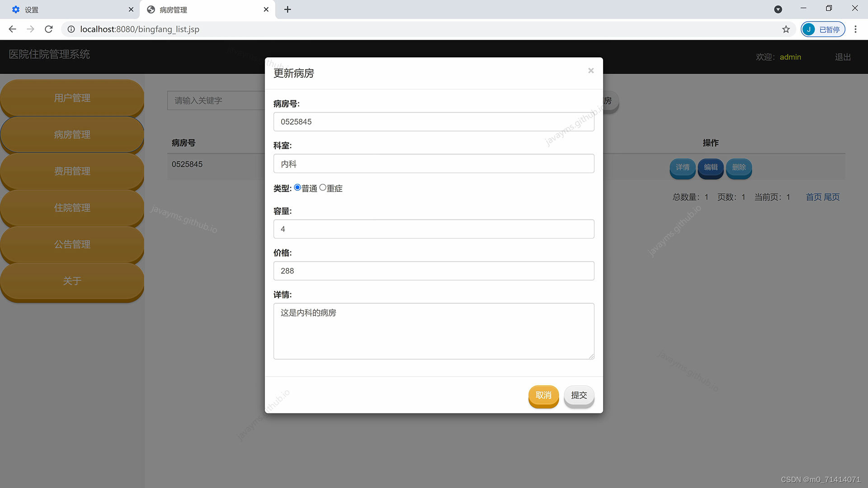
Task: Open a new browser tab
Action: point(288,9)
